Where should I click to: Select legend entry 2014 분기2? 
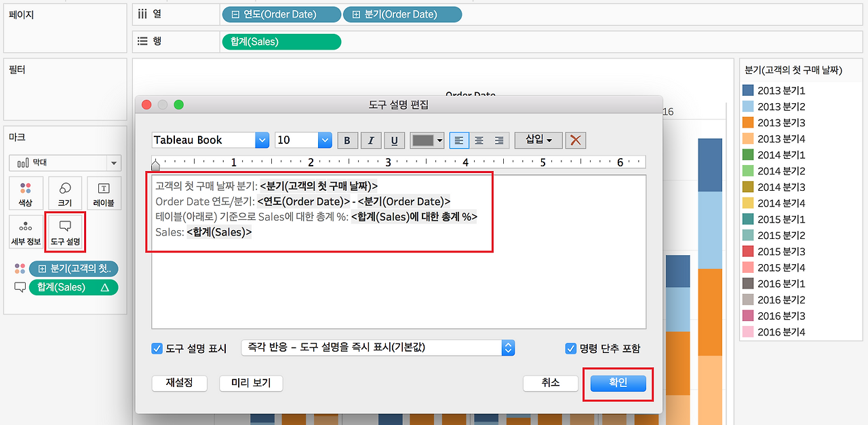tap(781, 171)
